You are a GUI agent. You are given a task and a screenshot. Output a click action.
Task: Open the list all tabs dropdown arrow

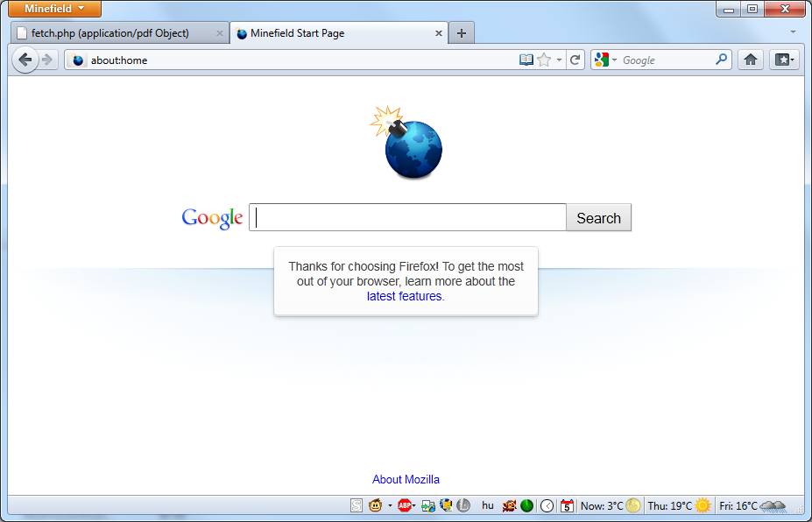tap(793, 32)
